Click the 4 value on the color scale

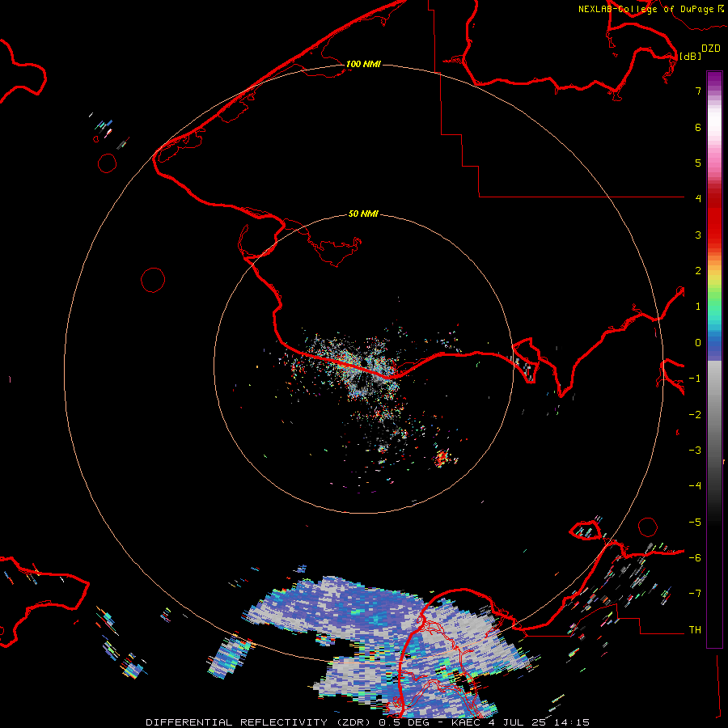[698, 198]
